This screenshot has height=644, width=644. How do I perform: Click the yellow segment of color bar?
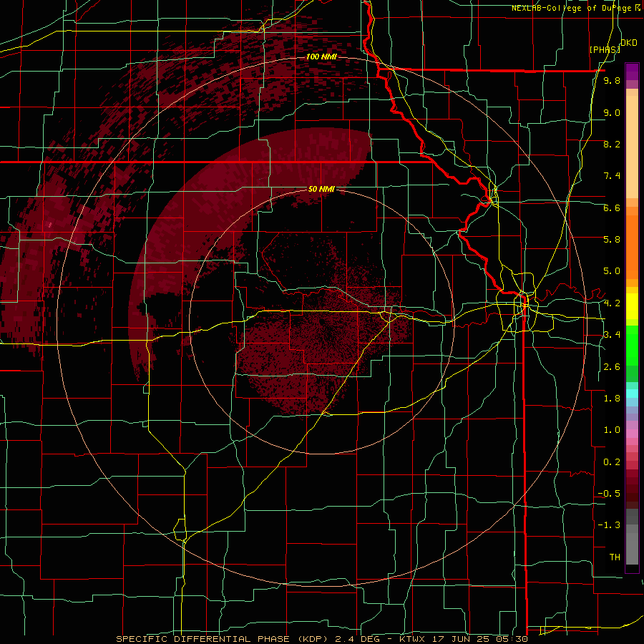coord(632,306)
